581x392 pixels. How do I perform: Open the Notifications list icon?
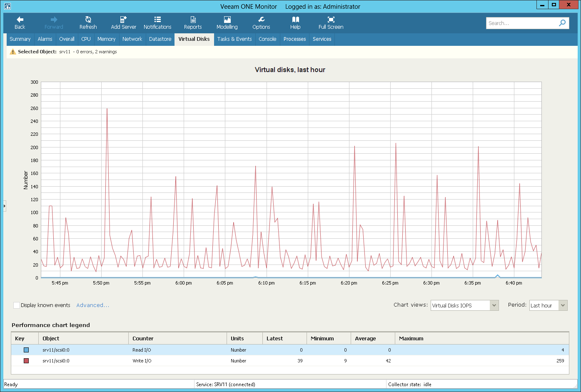pos(157,20)
